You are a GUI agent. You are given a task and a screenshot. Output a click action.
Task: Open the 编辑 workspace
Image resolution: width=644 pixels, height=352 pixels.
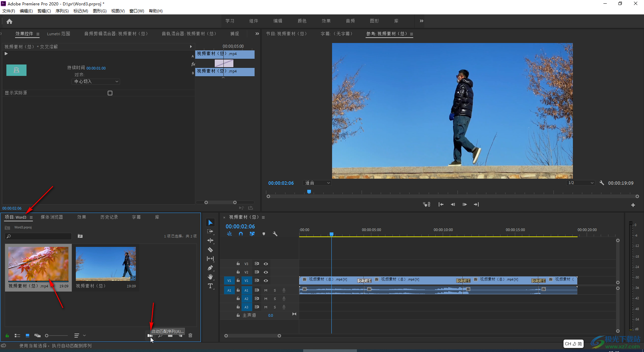[x=278, y=21]
